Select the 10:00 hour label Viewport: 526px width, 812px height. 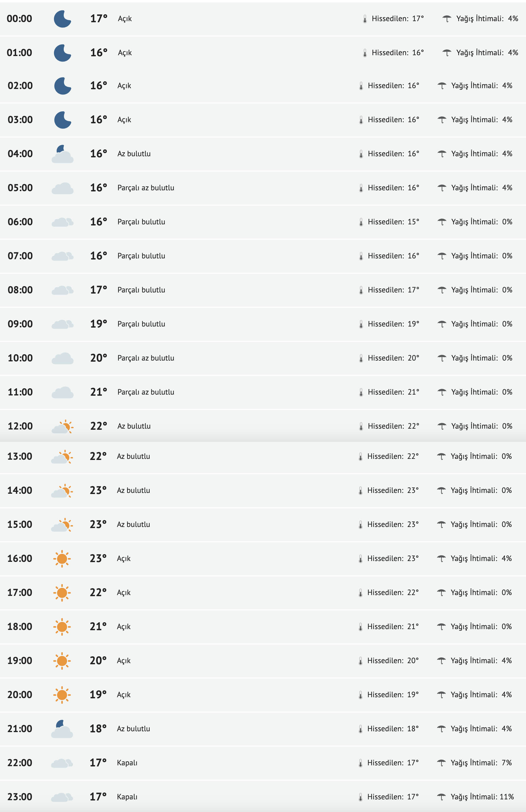(20, 358)
